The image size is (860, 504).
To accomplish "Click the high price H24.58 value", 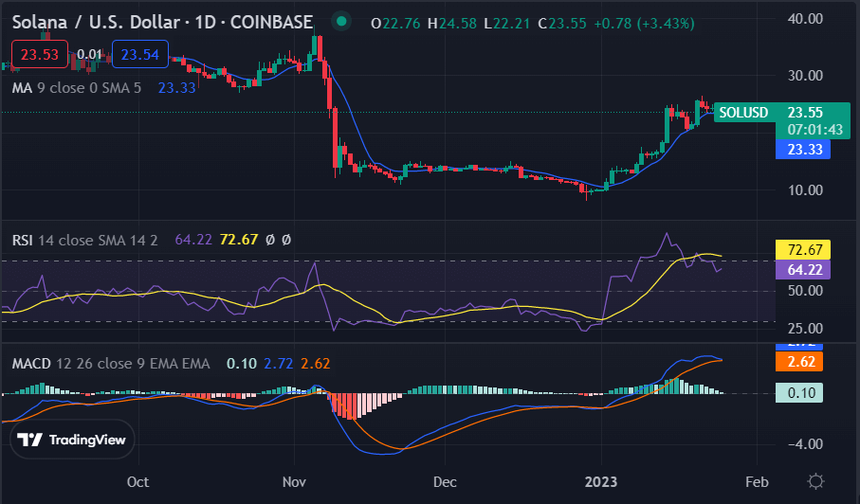I will click(452, 24).
